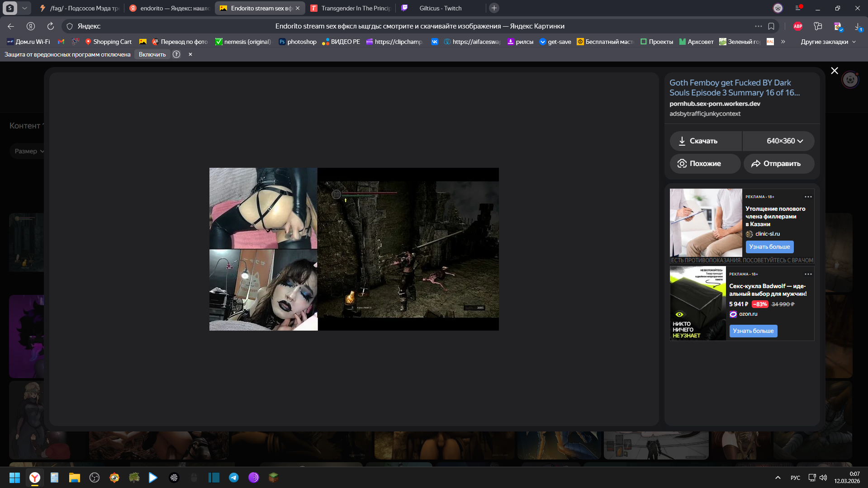Open the three-dots page actions in address bar
Image resolution: width=868 pixels, height=488 pixels.
pos(759,26)
